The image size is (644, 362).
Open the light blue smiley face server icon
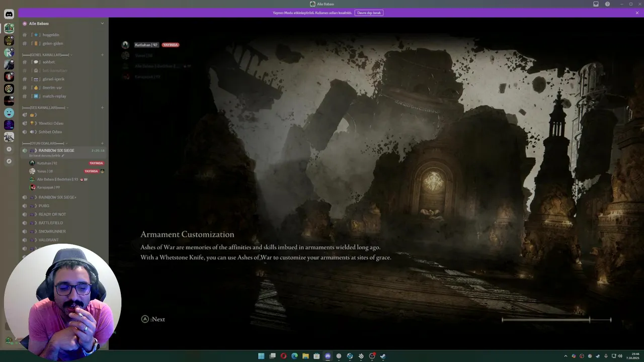click(9, 113)
